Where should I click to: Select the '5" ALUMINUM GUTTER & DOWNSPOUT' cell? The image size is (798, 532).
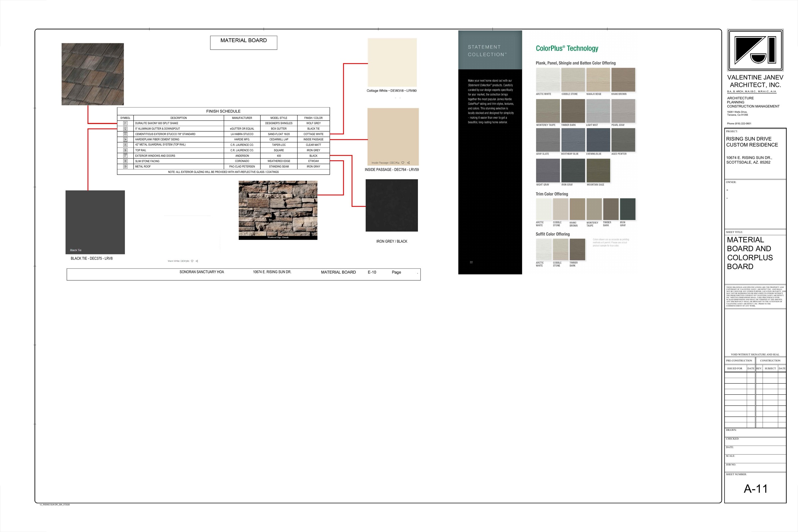click(x=179, y=129)
